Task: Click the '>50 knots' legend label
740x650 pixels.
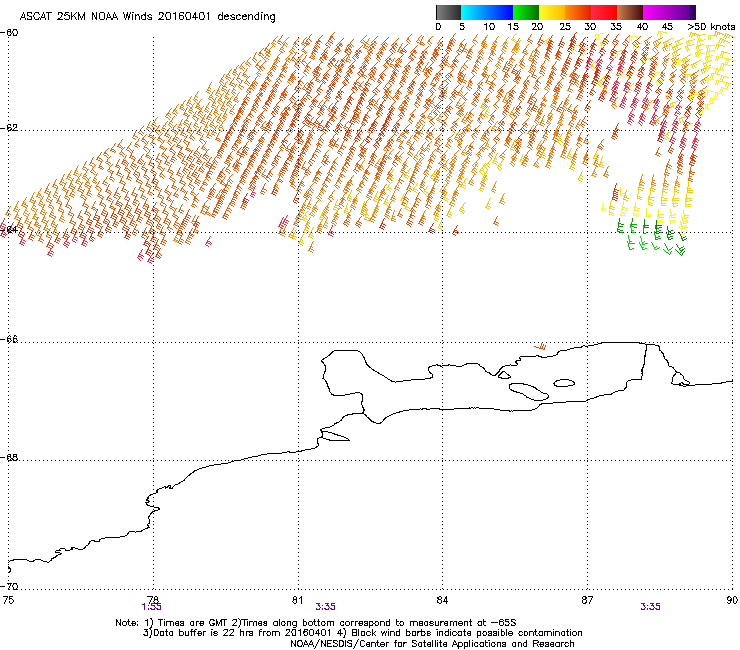Action: click(711, 27)
